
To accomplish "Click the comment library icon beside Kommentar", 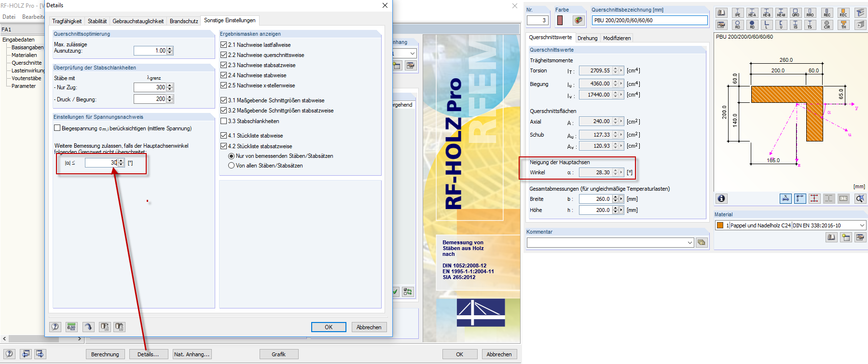I will click(x=702, y=242).
